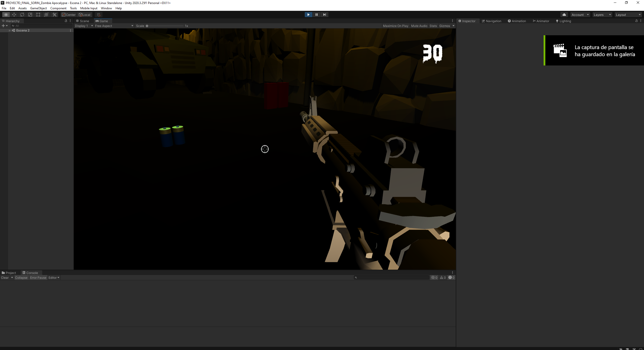Image resolution: width=644 pixels, height=350 pixels.
Task: Open the Layers dropdown
Action: tap(602, 15)
